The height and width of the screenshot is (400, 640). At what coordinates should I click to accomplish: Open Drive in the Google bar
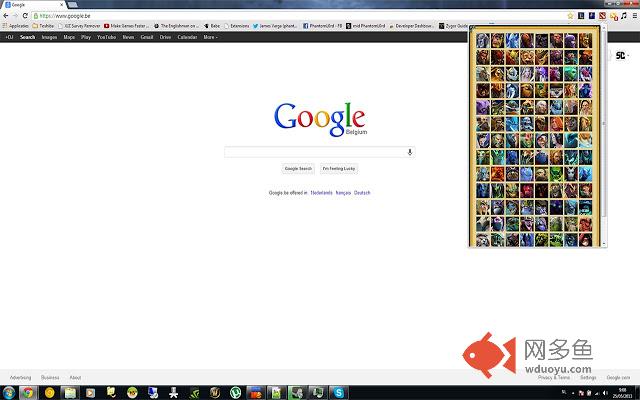(x=165, y=37)
